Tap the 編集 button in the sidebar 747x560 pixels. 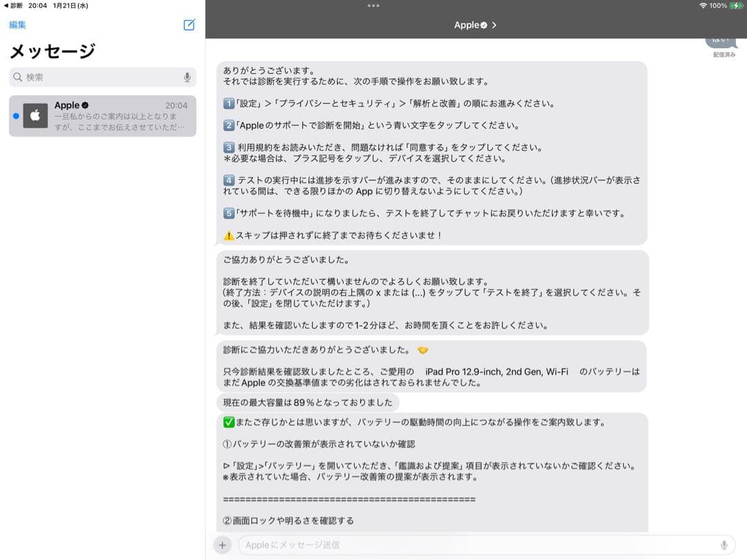point(17,25)
